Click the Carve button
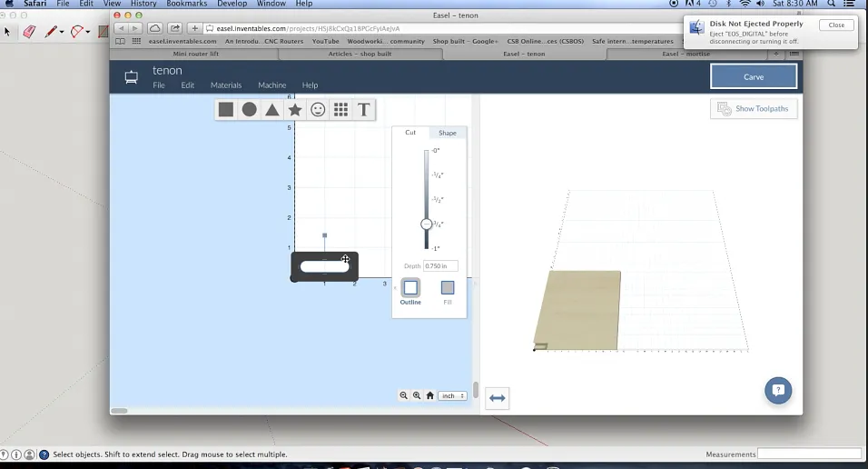Image resolution: width=868 pixels, height=469 pixels. click(x=754, y=76)
